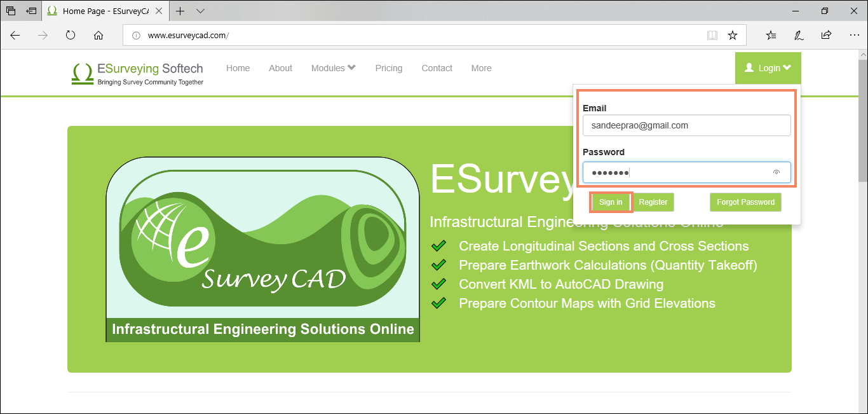Click the add notes pen icon

tap(799, 36)
